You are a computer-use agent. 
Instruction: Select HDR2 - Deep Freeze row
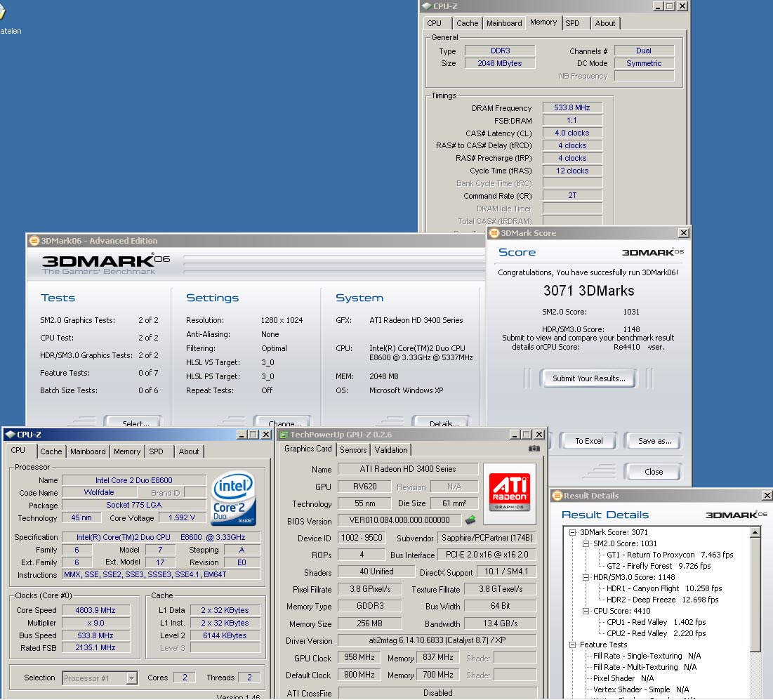click(662, 600)
